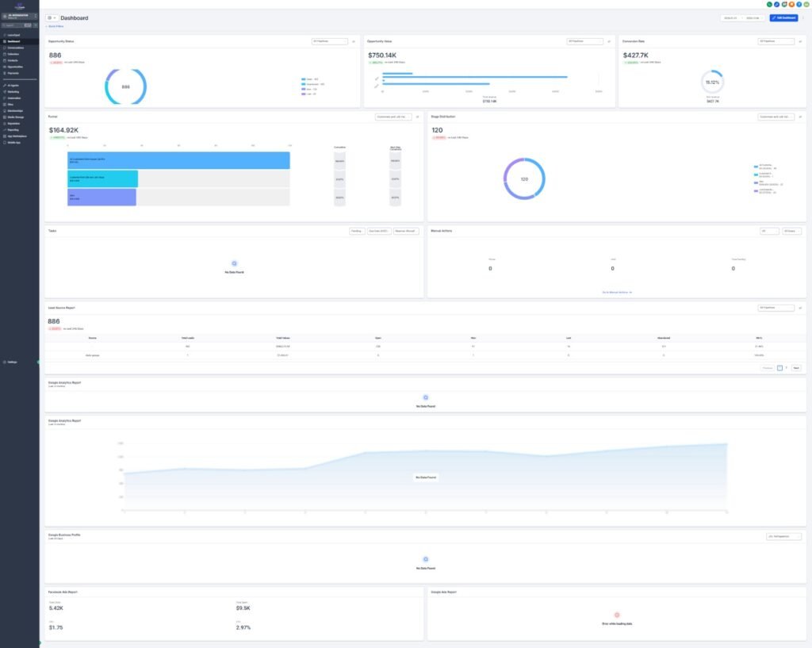Click Next in Lead Source Report pagination
This screenshot has width=812, height=648.
[796, 368]
